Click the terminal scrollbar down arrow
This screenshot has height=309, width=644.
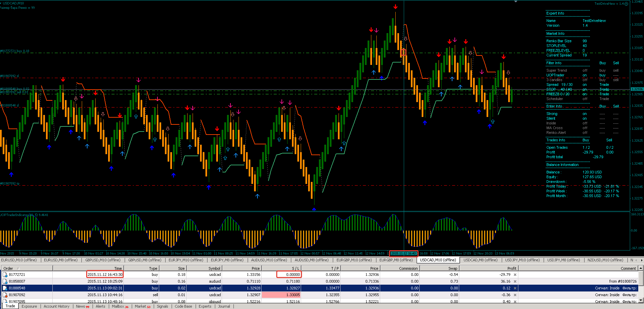640,301
